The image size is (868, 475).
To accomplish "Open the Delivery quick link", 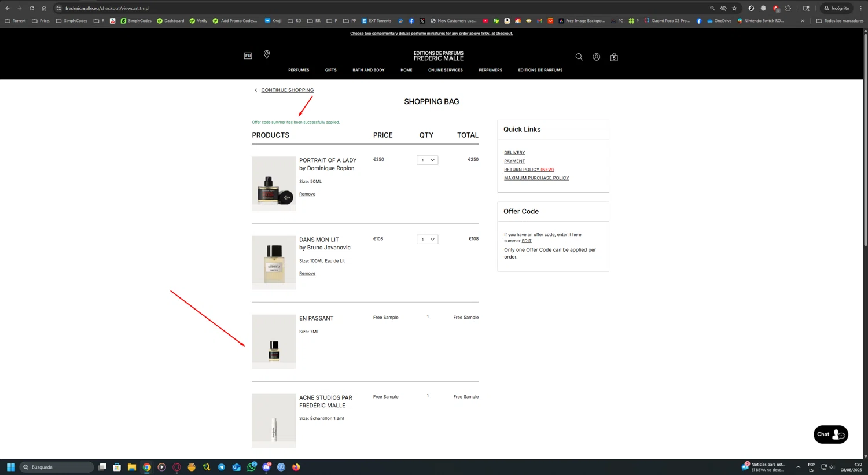I will click(x=514, y=153).
